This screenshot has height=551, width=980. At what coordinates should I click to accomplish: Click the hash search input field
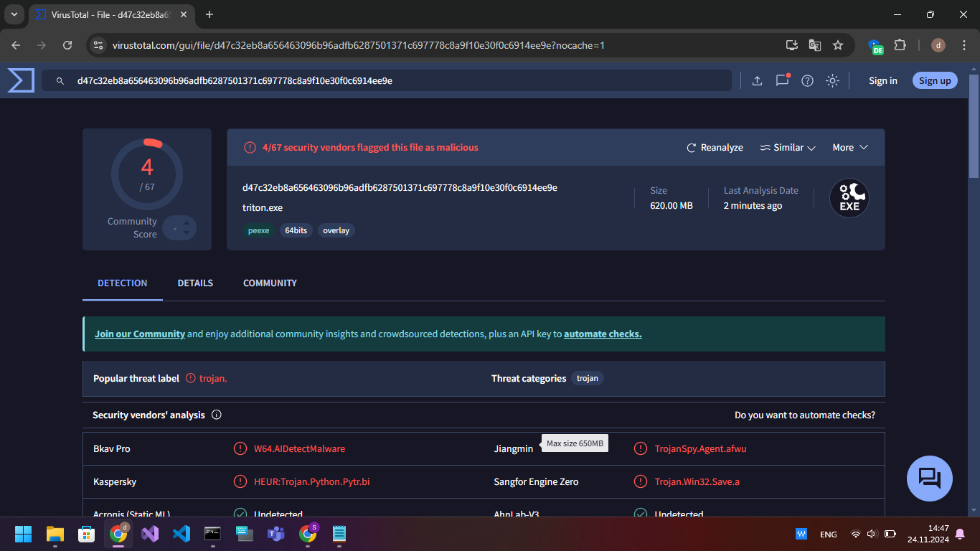click(x=387, y=80)
